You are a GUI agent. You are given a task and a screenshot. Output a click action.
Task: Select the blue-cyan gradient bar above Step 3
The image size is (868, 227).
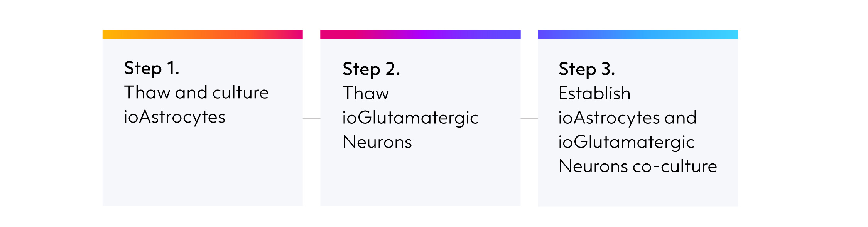(x=638, y=34)
